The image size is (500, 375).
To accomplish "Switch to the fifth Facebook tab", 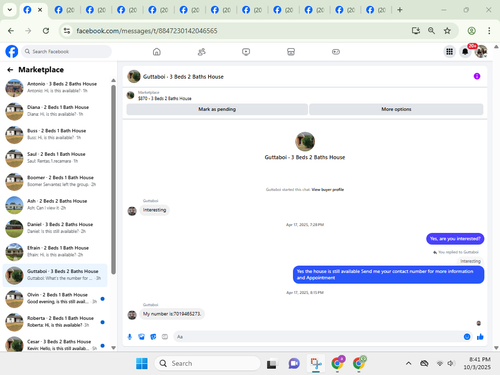I will click(x=158, y=10).
